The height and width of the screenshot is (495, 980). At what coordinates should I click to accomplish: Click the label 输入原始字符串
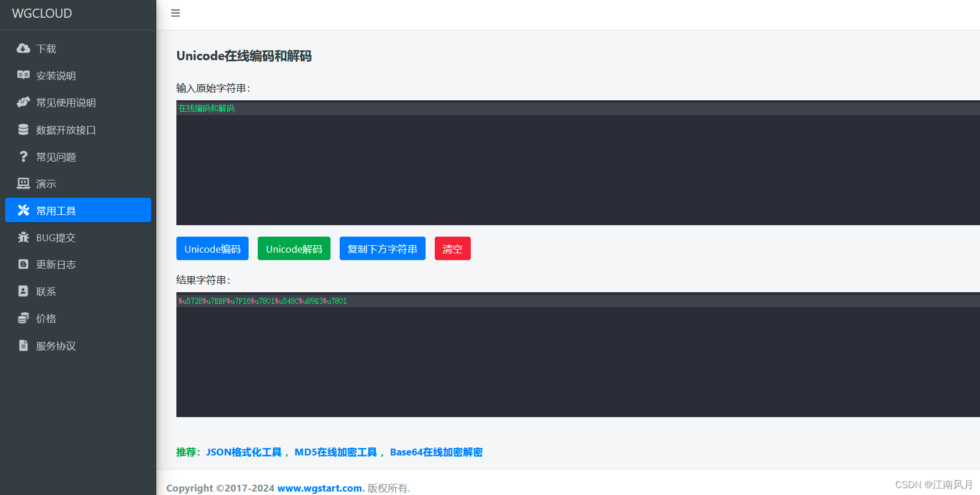(x=213, y=88)
